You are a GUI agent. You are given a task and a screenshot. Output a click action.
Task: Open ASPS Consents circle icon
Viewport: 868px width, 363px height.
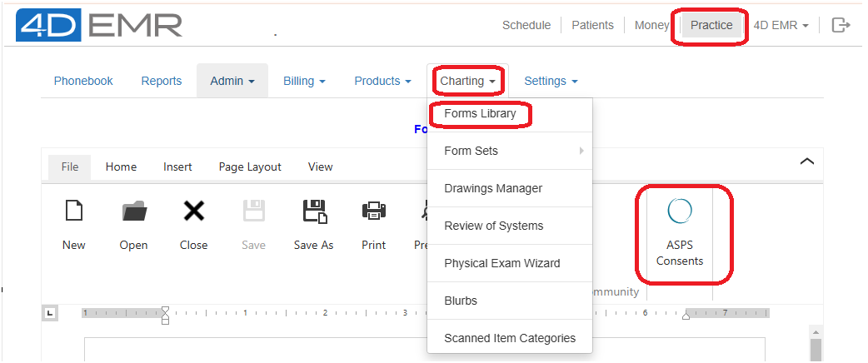click(679, 211)
